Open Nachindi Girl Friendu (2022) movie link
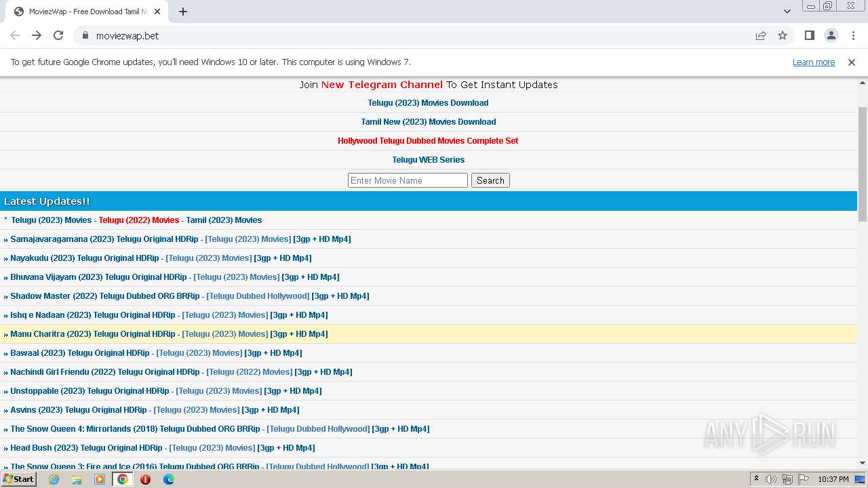Image resolution: width=868 pixels, height=488 pixels. [105, 372]
